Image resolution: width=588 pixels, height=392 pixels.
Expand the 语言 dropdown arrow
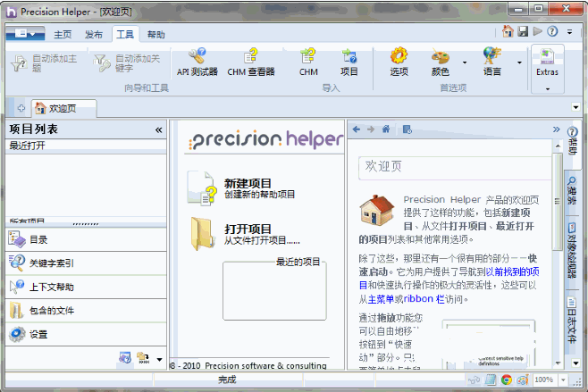pyautogui.click(x=519, y=63)
